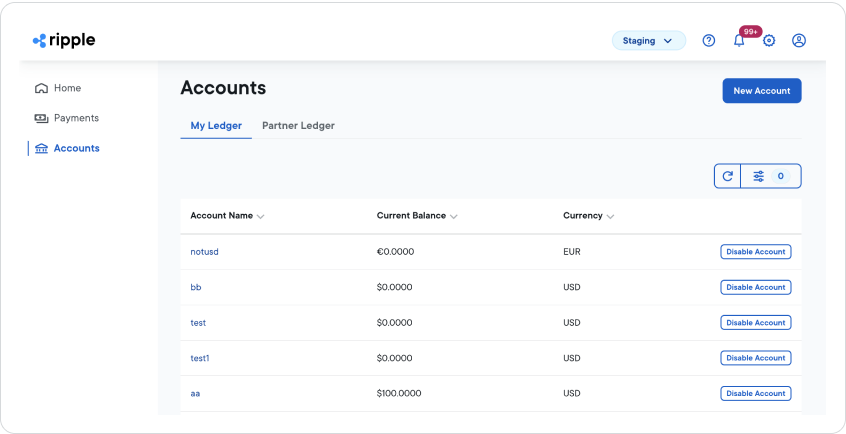Open the bb account link
Screen dimensions: 846x434
196,288
